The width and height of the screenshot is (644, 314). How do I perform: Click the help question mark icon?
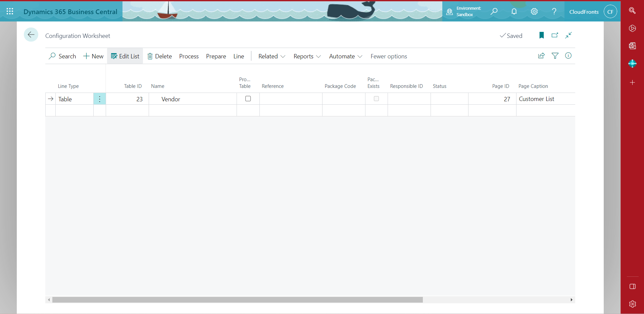pos(554,11)
